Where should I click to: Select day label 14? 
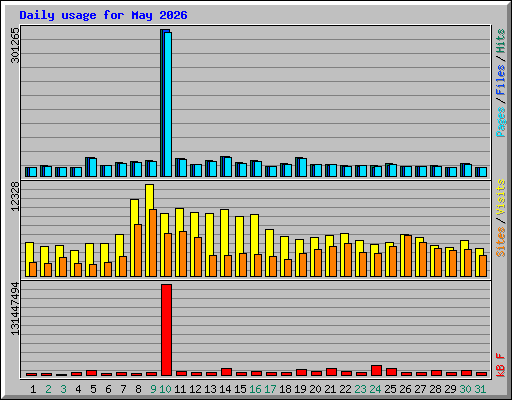pyautogui.click(x=225, y=389)
